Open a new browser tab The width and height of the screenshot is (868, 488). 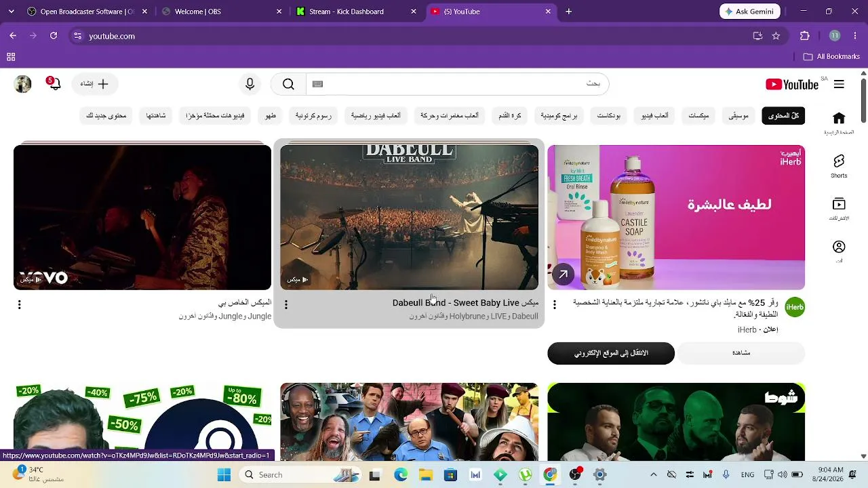pyautogui.click(x=569, y=12)
